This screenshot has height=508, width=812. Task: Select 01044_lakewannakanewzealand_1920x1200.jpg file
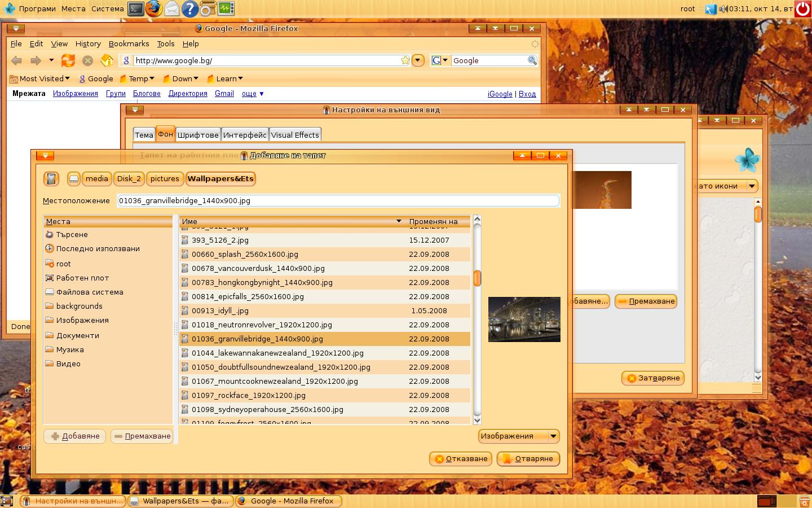pos(325,353)
